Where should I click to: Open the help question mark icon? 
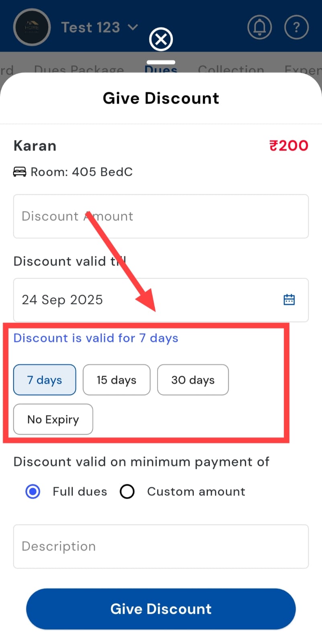(296, 27)
